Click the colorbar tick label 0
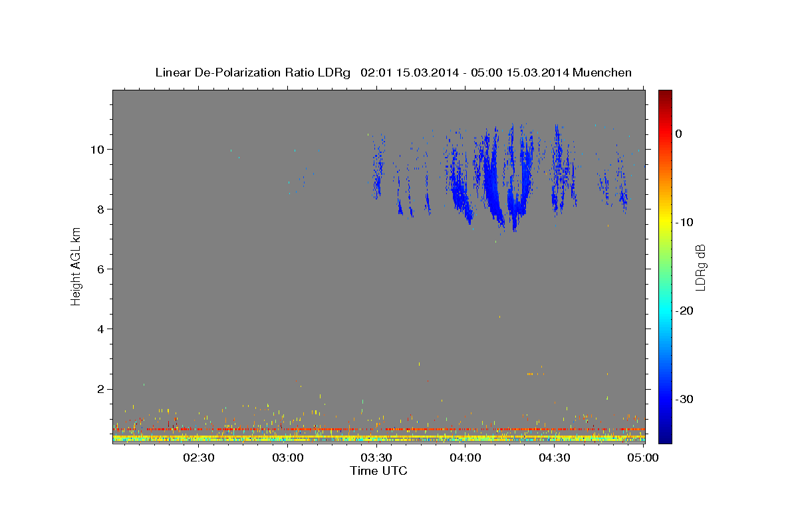Image resolution: width=798 pixels, height=532 pixels. [679, 134]
